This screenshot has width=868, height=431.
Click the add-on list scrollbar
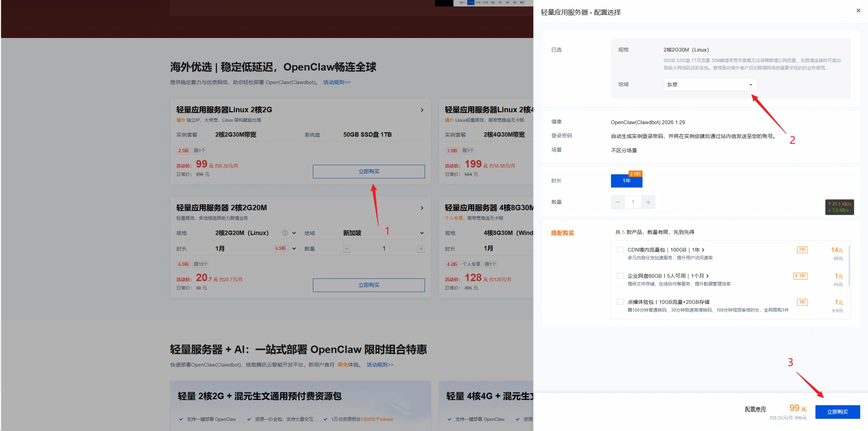849,266
